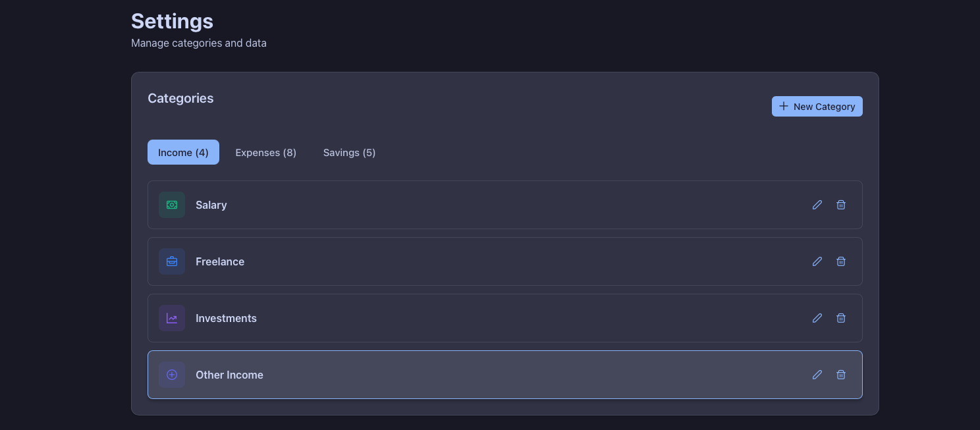Click the edit pencil for Other Income
The height and width of the screenshot is (430, 980).
point(817,375)
